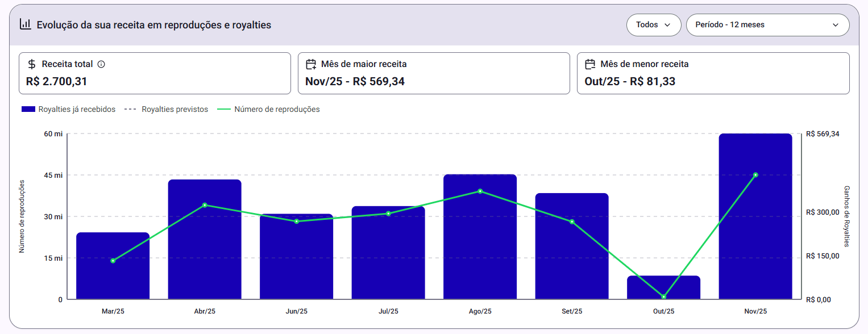Open the Todos filter dropdown
This screenshot has height=334, width=868.
(653, 25)
